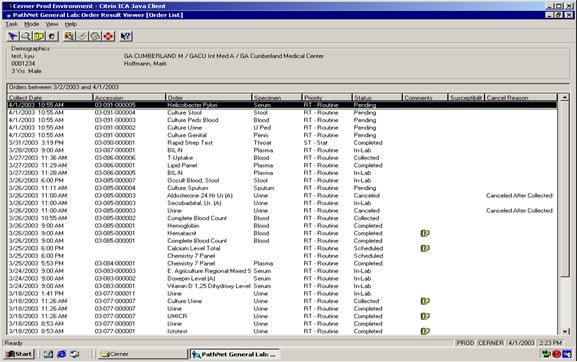Click the magnifying glass toolbar icon
The image size is (577, 362).
[26, 36]
